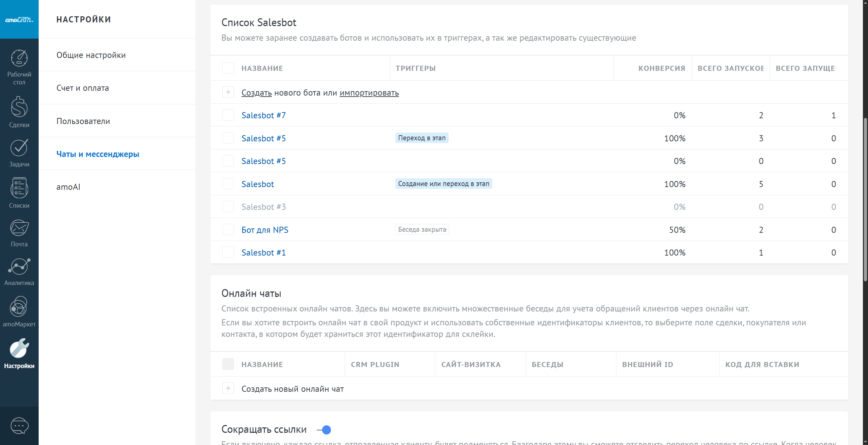Click plus icon to create new bot

tap(228, 92)
